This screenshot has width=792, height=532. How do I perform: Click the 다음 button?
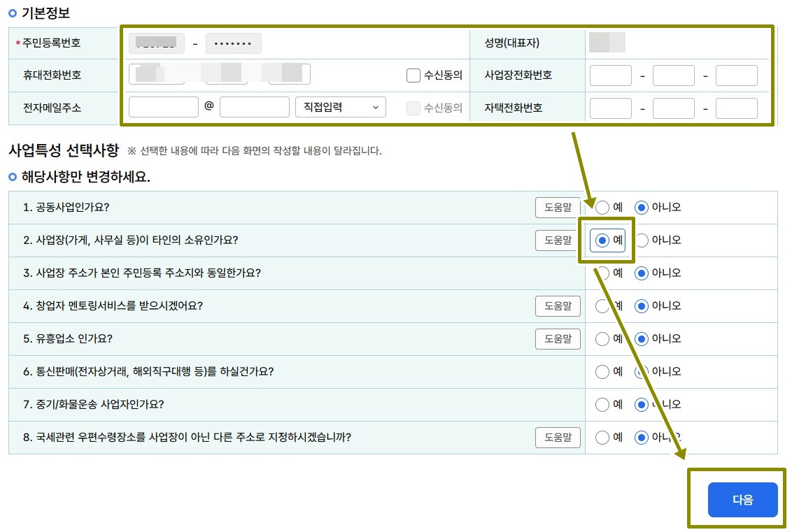coord(742,499)
